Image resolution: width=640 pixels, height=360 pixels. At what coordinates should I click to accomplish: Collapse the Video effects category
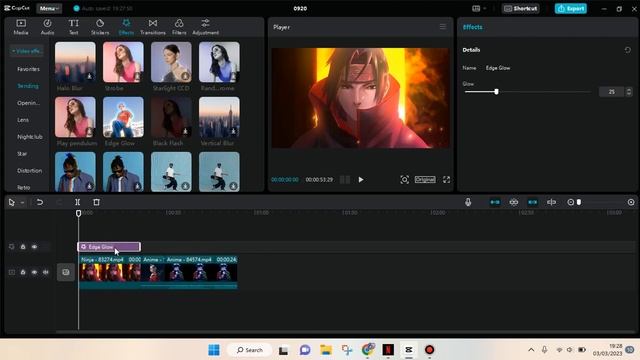pos(27,51)
